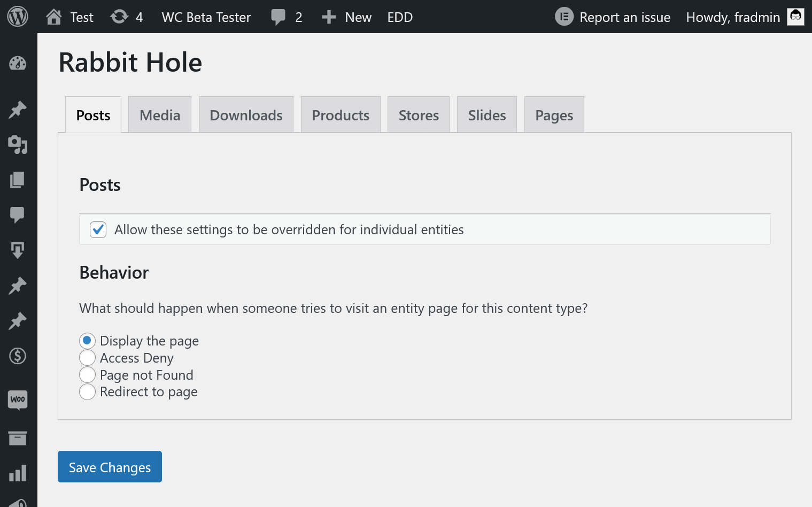Switch to the Posts tab
This screenshot has width=812, height=507.
pos(93,115)
